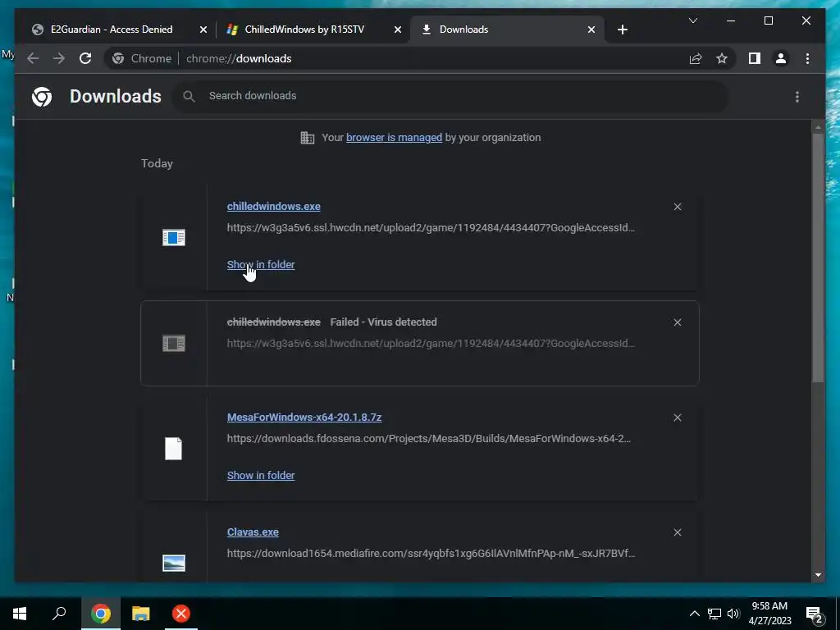The height and width of the screenshot is (630, 840).
Task: Reload the Downloads page
Action: coord(85,58)
